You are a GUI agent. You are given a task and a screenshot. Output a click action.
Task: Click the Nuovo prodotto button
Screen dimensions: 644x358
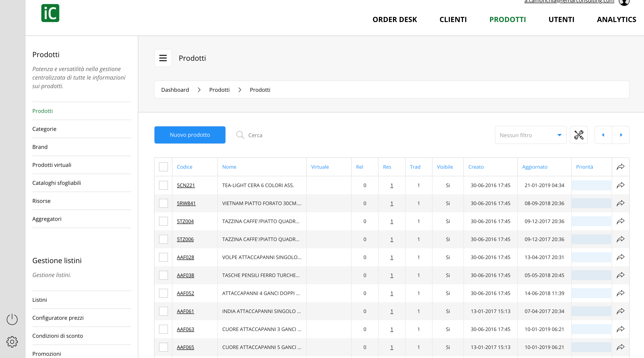pos(190,135)
